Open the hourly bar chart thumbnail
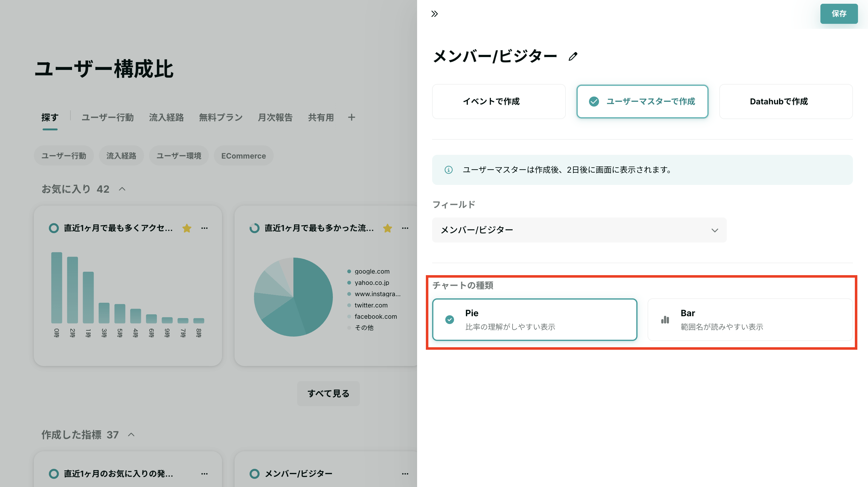 tap(128, 295)
